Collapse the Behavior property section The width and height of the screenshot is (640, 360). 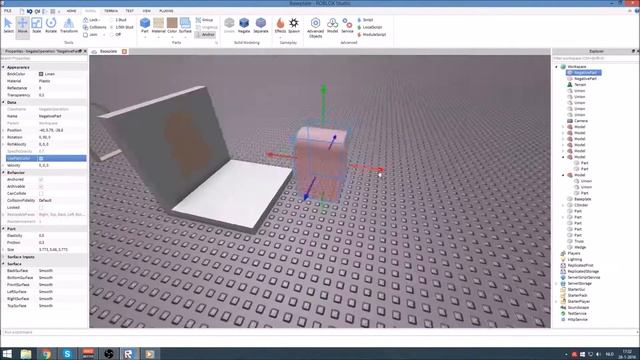click(x=3, y=172)
